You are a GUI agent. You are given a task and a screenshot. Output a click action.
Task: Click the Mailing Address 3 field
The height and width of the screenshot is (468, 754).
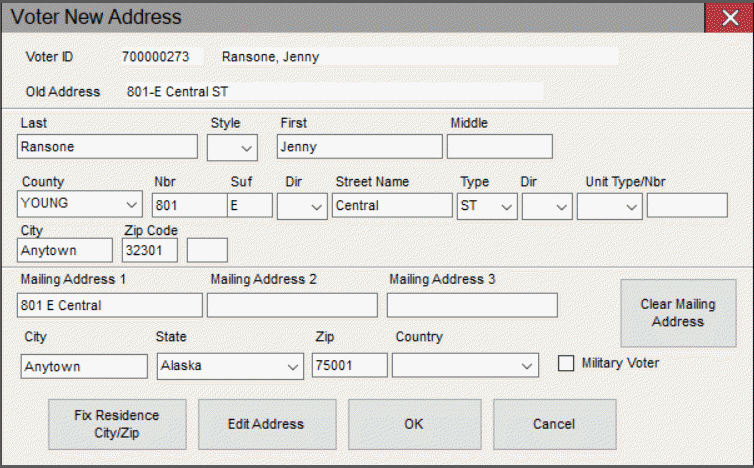coord(473,305)
